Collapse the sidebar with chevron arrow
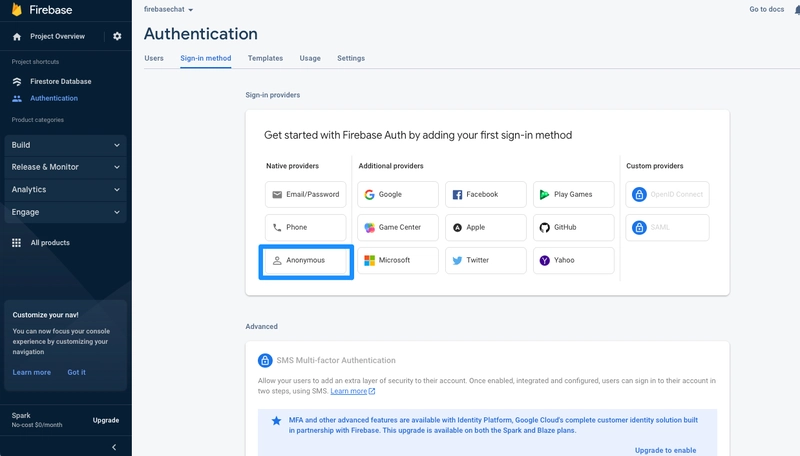The width and height of the screenshot is (800, 456). tap(114, 447)
